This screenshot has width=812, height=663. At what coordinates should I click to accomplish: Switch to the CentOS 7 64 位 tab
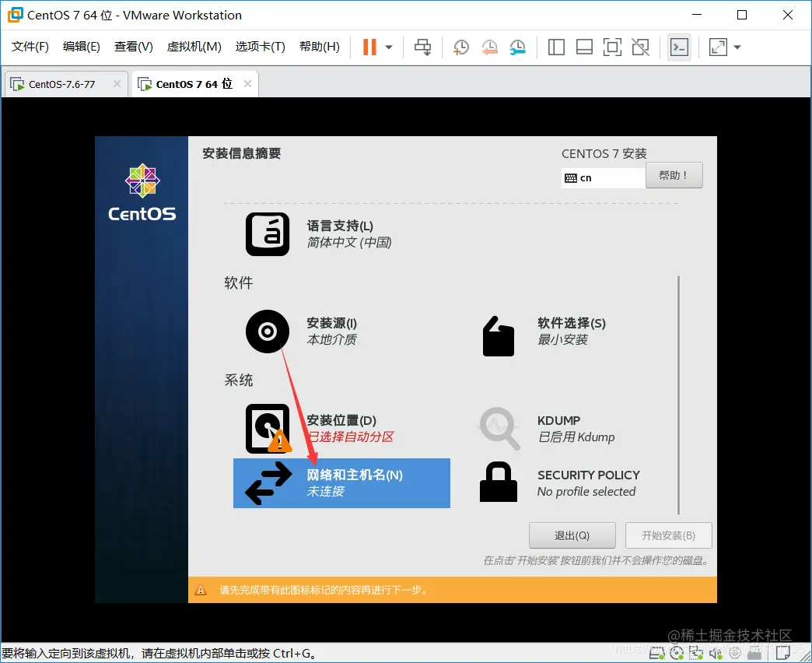coord(194,84)
